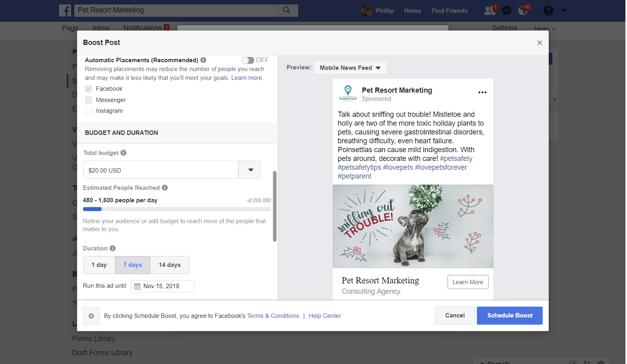Screen dimensions: 627x364
Task: Click Forms Library in the background page
Action: 94,339
